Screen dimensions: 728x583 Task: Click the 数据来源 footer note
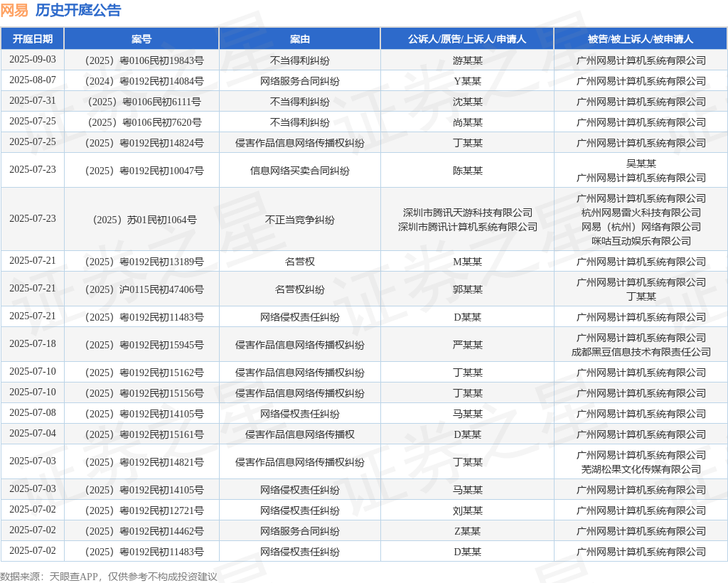pyautogui.click(x=109, y=577)
